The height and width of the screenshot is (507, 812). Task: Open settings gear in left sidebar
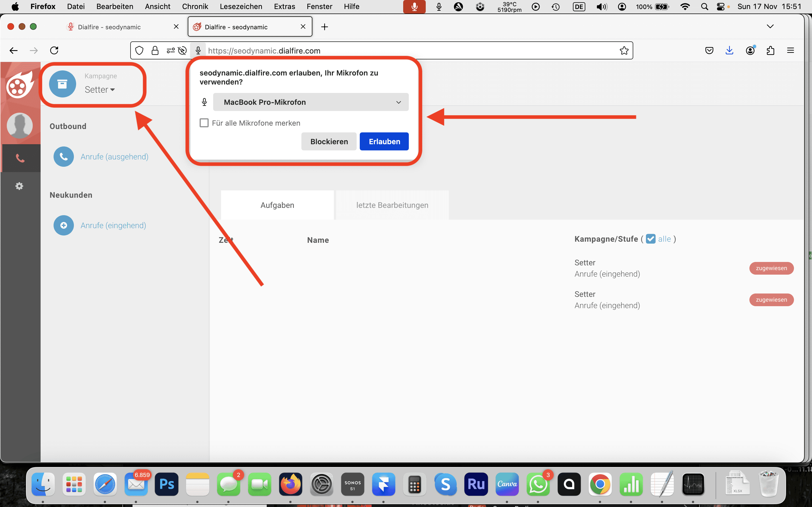(x=19, y=186)
